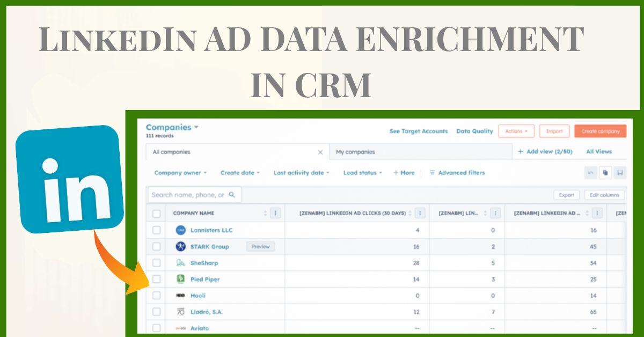The width and height of the screenshot is (644, 337).
Task: Click the undo view changes icon
Action: (x=591, y=173)
